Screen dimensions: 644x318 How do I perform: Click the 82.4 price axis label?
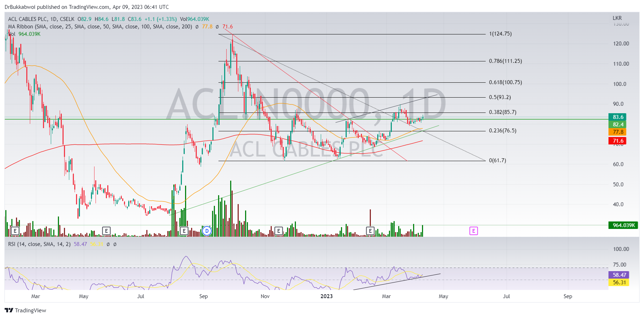coord(618,125)
